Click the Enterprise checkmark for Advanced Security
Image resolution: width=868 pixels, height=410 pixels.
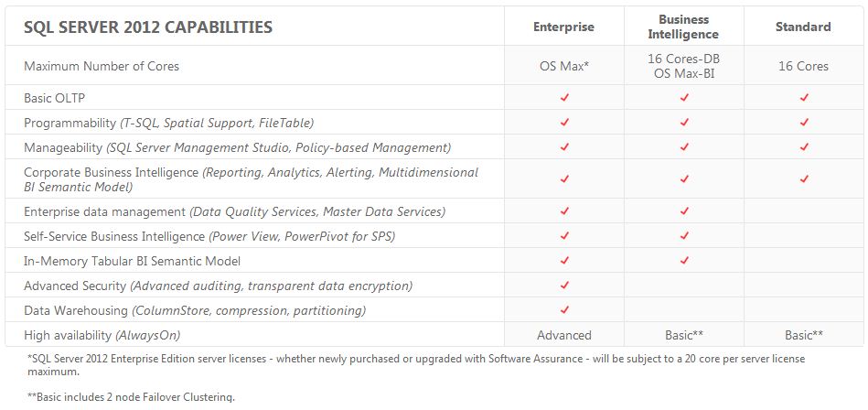[564, 285]
